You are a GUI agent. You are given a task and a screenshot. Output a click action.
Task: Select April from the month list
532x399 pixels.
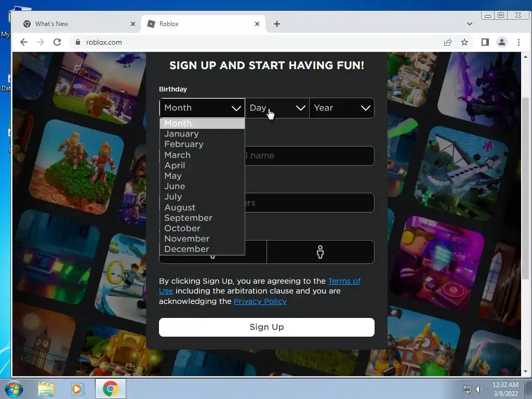tap(202, 165)
